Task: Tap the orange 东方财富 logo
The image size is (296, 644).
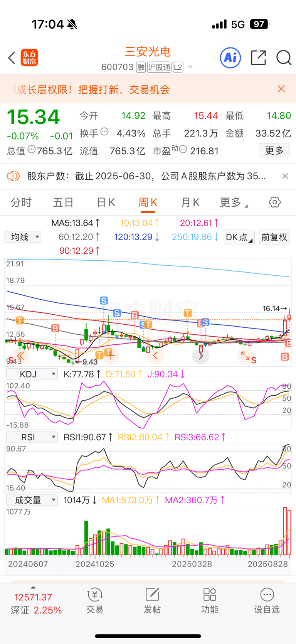Action: [29, 58]
